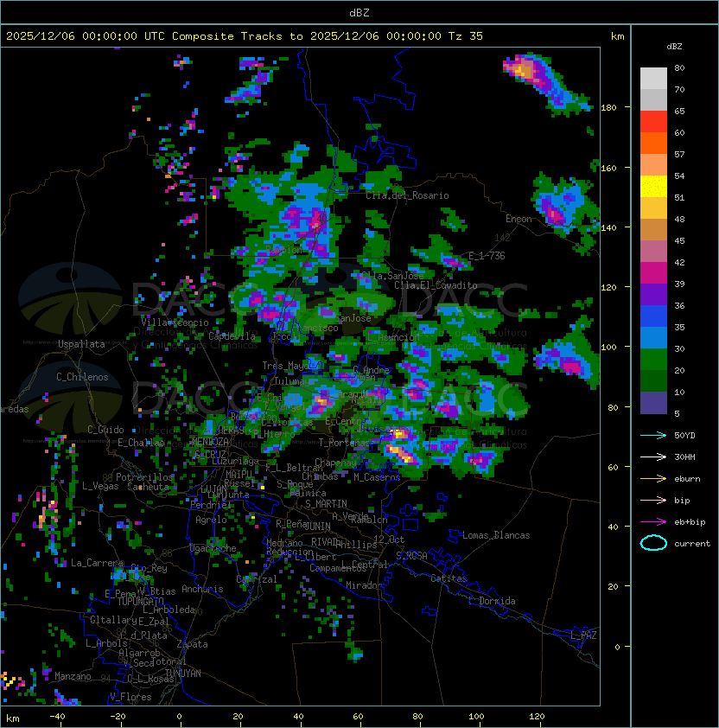
Task: Click the Potrerillos place label
Action: click(x=144, y=476)
